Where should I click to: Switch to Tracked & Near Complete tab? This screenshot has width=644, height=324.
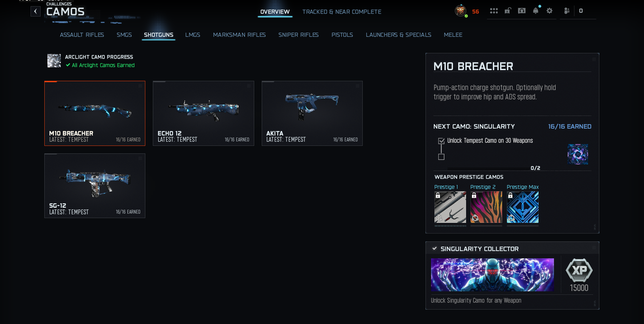[342, 12]
